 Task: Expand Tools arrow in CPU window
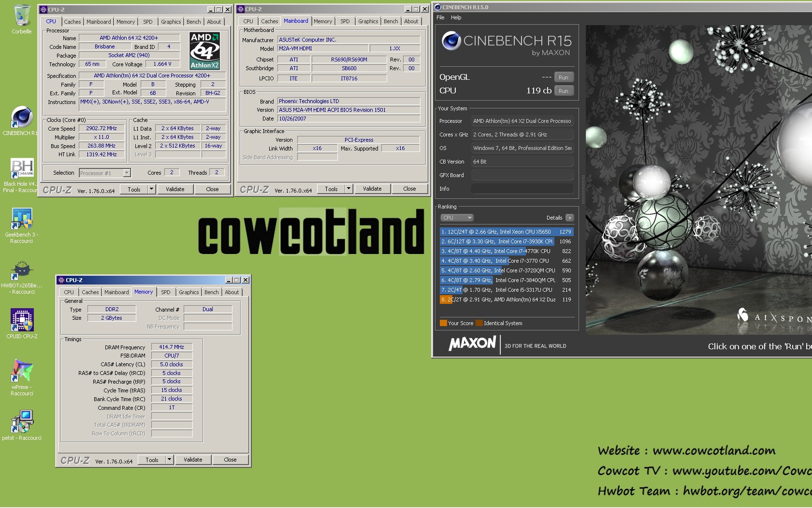coord(152,189)
